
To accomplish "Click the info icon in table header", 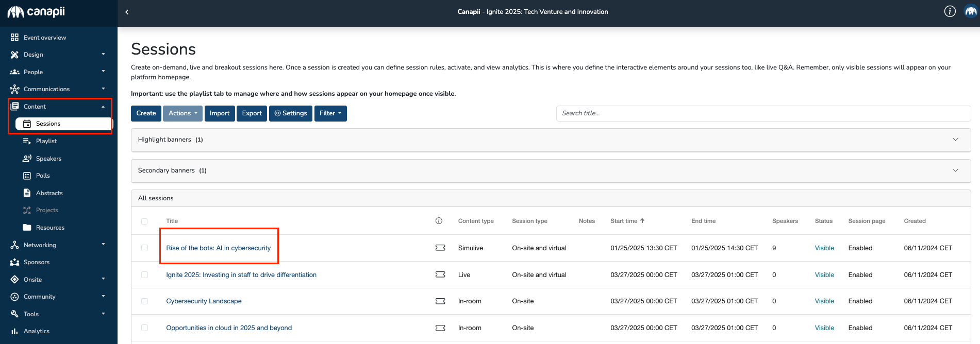I will pyautogui.click(x=439, y=221).
